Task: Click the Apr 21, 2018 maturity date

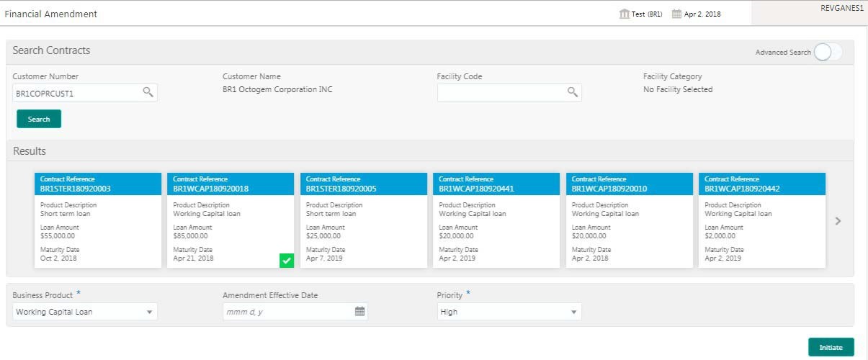Action: (194, 258)
